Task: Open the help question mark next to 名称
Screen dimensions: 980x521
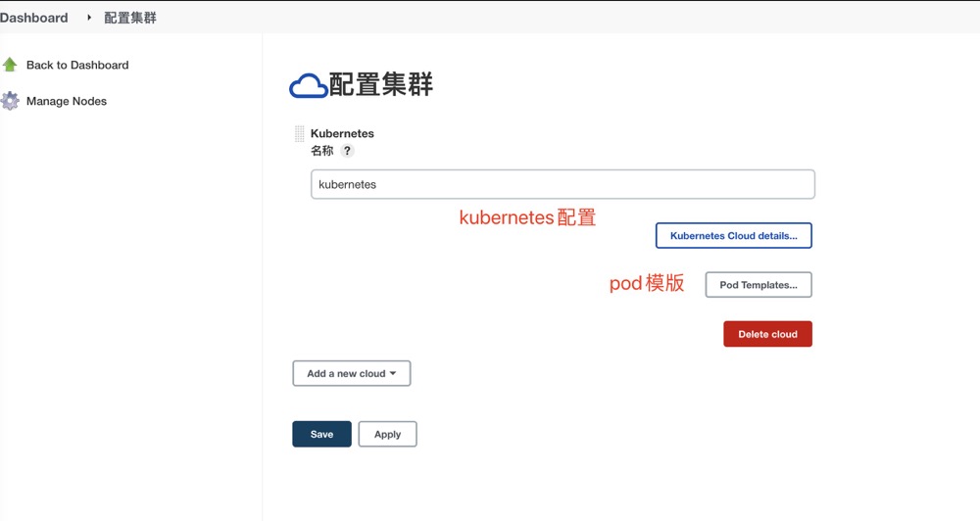Action: coord(347,151)
